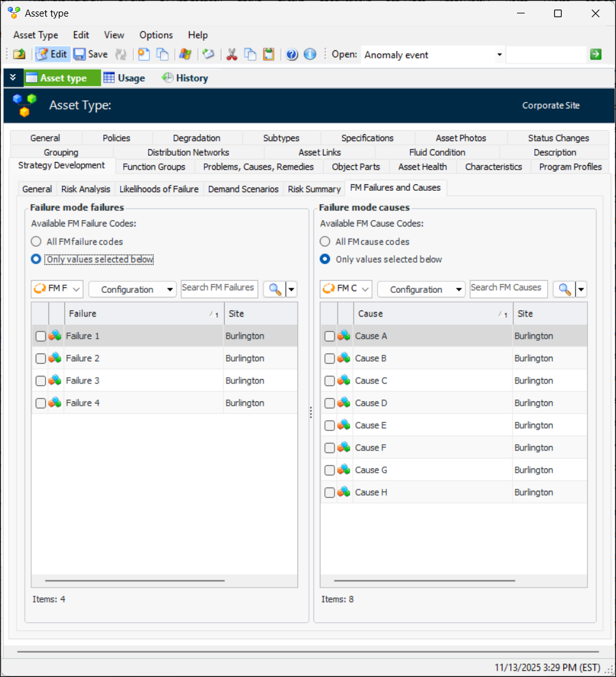This screenshot has height=677, width=616.
Task: Open help with the question mark icon
Action: coord(292,54)
